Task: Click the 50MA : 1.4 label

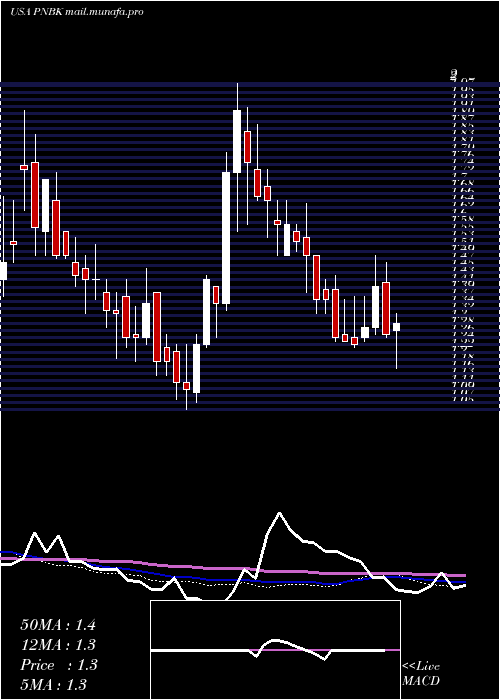Action: (58, 625)
